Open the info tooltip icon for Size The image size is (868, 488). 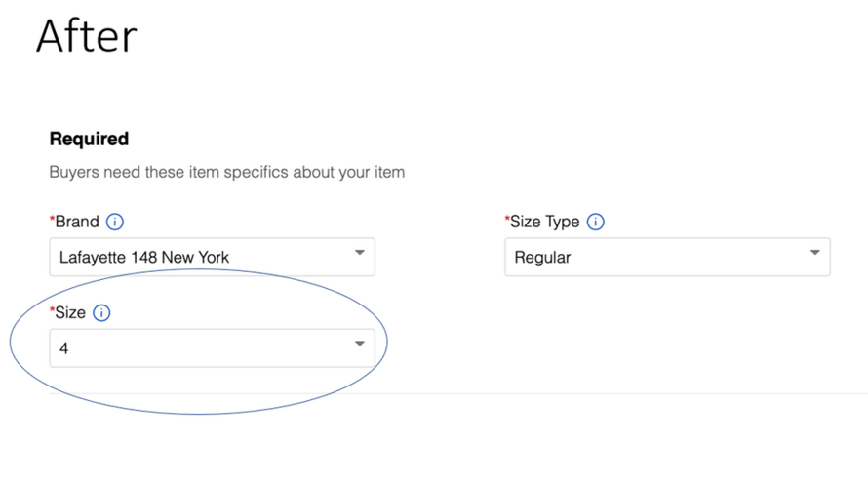pyautogui.click(x=101, y=312)
